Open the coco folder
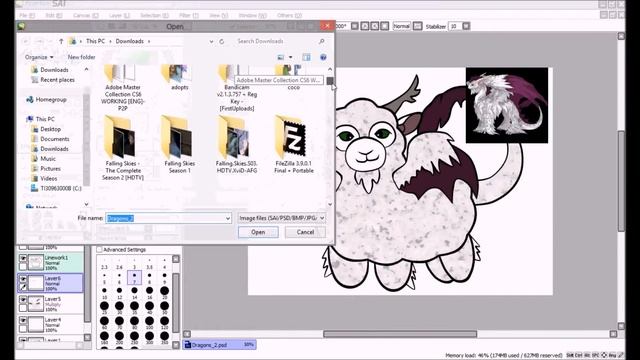The image size is (640, 360). pos(293,78)
